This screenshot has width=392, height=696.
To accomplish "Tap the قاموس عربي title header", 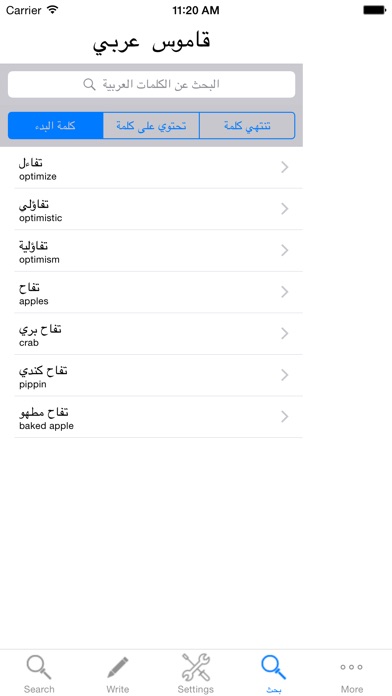I will pos(151,42).
